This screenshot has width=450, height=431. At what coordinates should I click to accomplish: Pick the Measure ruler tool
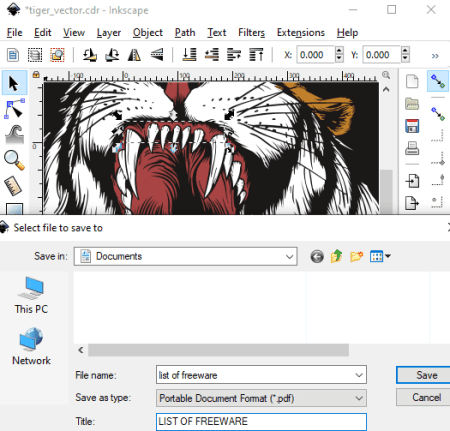14,186
